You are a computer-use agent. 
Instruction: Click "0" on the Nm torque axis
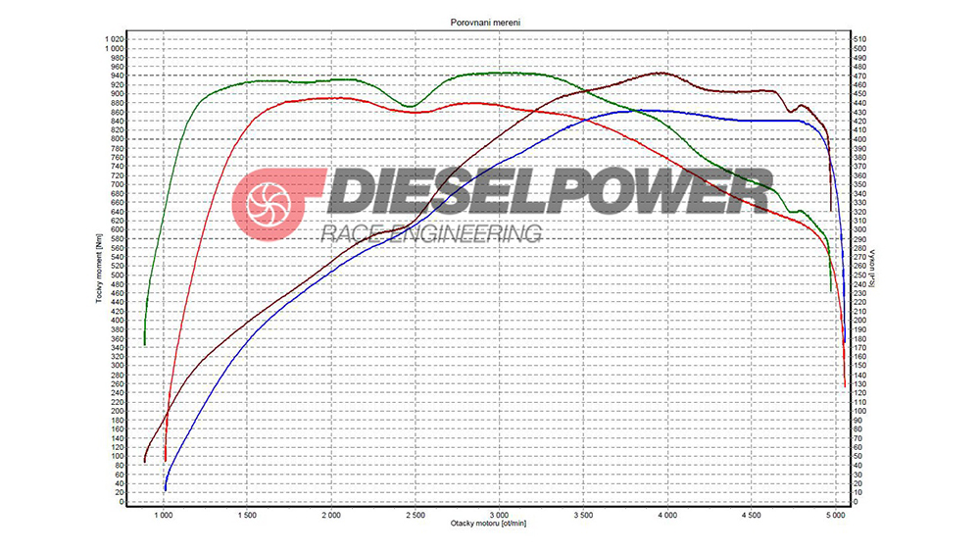point(122,501)
